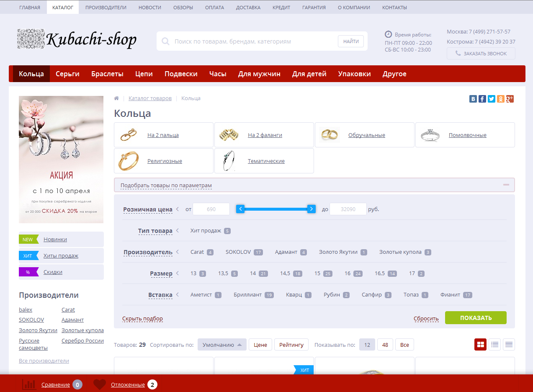Image resolution: width=533 pixels, height=392 pixels.
Task: Switch to tile grid view icon
Action: click(x=480, y=345)
